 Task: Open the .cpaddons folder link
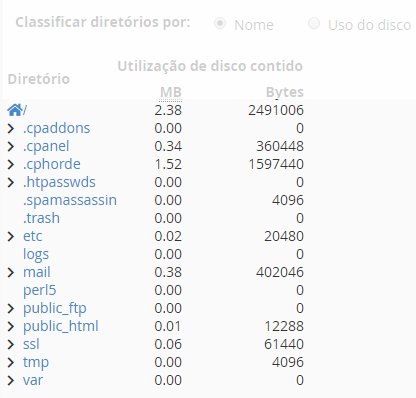(57, 128)
